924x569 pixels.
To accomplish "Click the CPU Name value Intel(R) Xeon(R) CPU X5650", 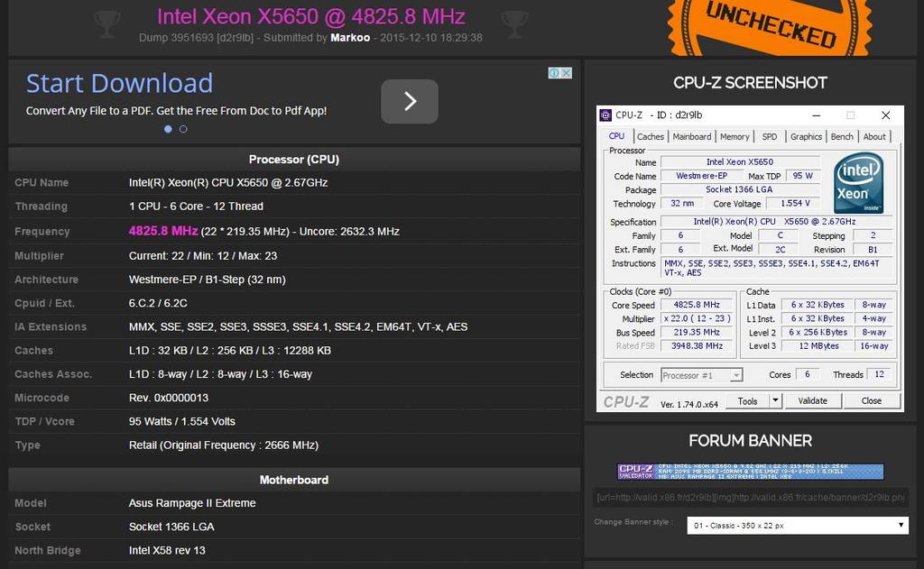I will 228,182.
